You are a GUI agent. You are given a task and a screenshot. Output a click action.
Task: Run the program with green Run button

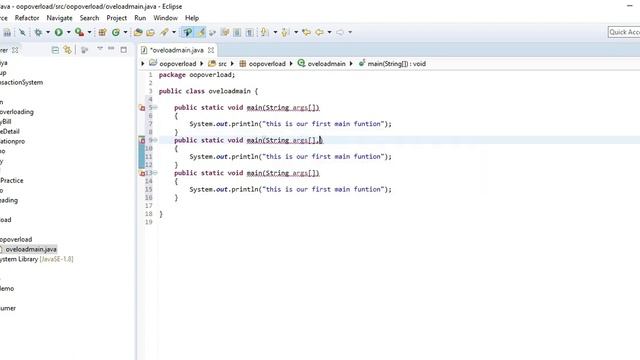[59, 32]
